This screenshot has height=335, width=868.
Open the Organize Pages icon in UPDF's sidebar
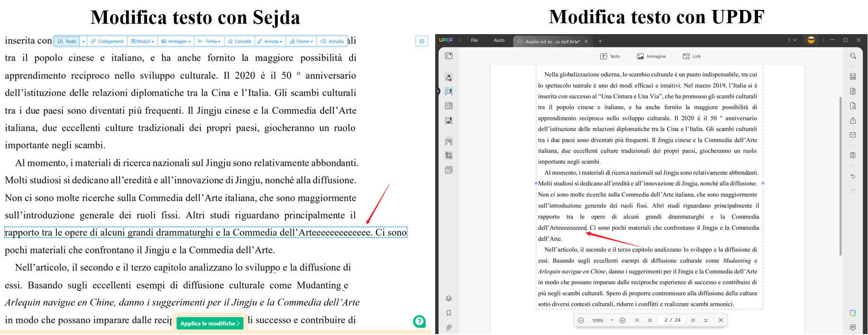pos(448,142)
